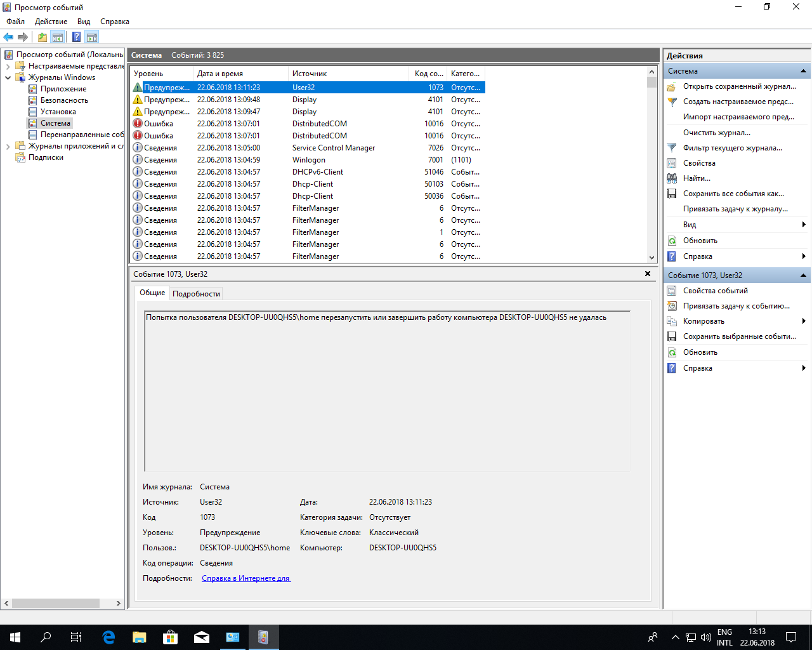Screen dimensions: 812x650
Task: Click the Help toolbar icon
Action: point(76,37)
